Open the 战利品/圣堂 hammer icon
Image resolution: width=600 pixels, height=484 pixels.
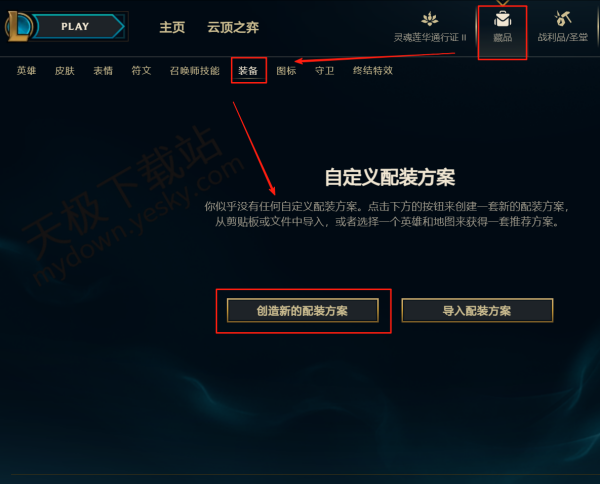click(562, 19)
